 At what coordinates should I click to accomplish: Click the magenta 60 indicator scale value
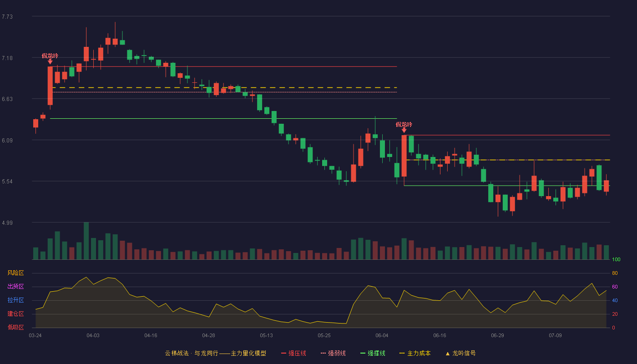[615, 287]
